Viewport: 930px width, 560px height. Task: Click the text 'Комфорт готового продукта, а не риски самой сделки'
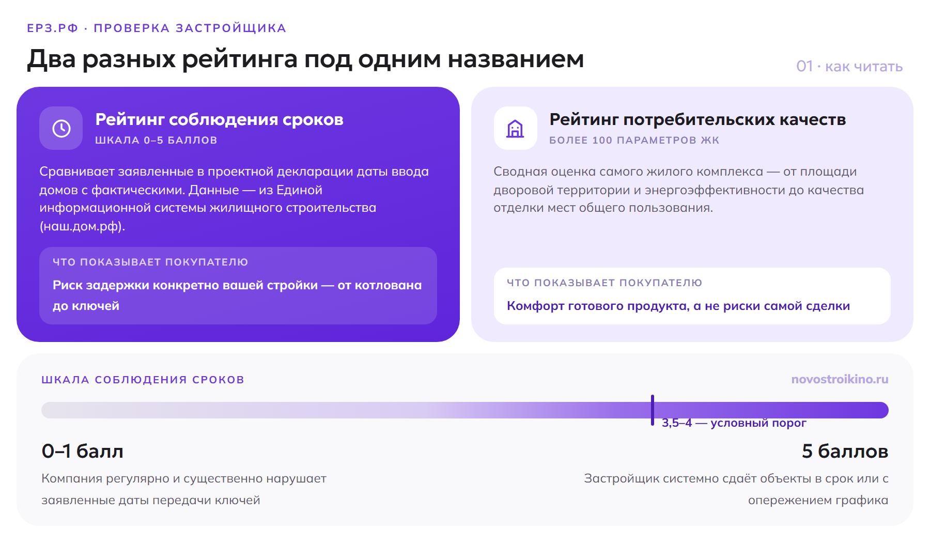click(x=678, y=306)
